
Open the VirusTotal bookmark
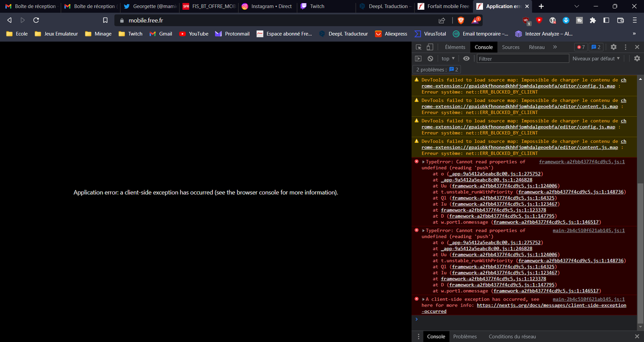pos(430,34)
